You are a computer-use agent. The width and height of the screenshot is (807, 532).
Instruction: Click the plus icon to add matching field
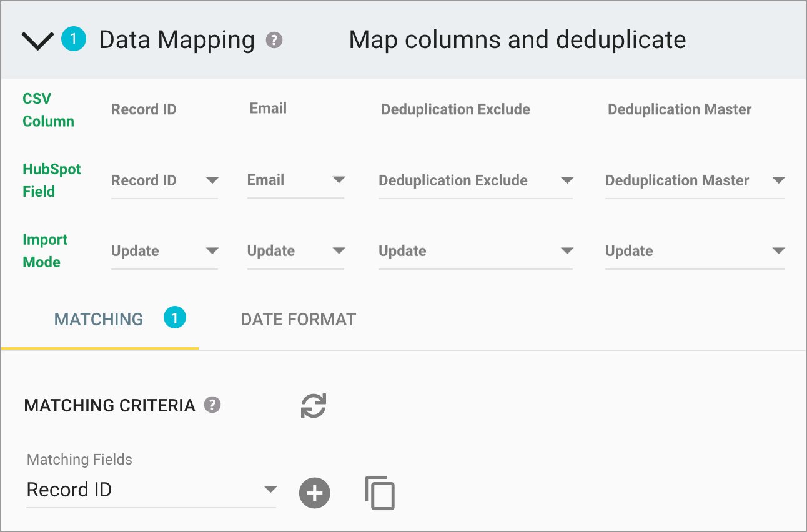[314, 493]
